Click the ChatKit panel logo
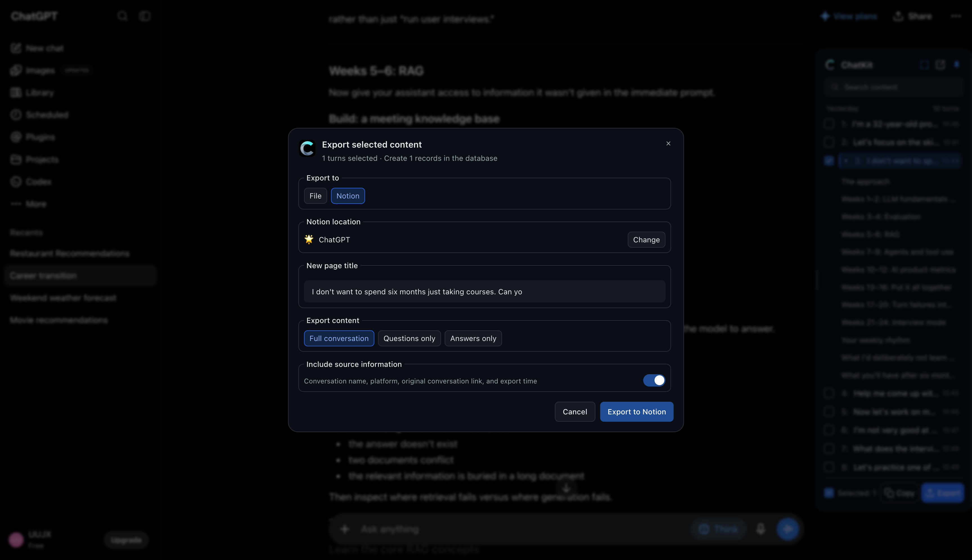972x560 pixels. (x=831, y=65)
